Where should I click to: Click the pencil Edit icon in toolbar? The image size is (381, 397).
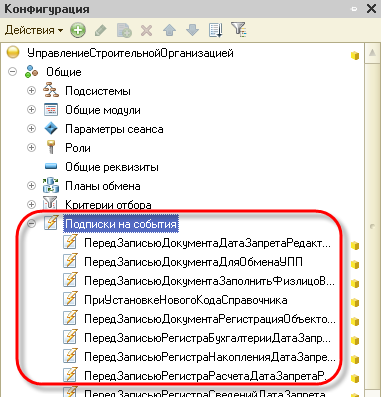[x=101, y=31]
